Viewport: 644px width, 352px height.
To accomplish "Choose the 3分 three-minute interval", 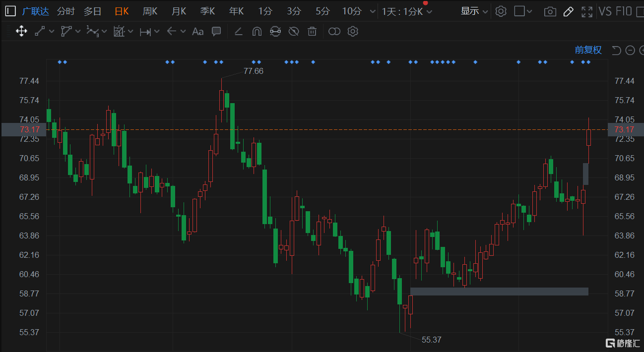I will (x=294, y=11).
